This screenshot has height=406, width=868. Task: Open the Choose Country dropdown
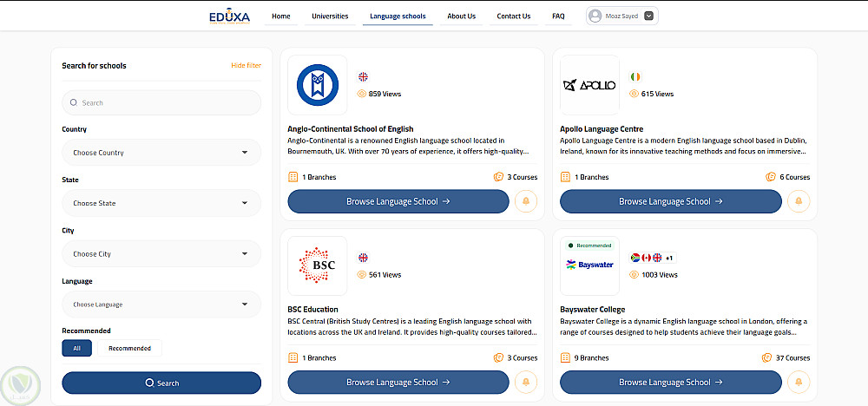click(161, 153)
